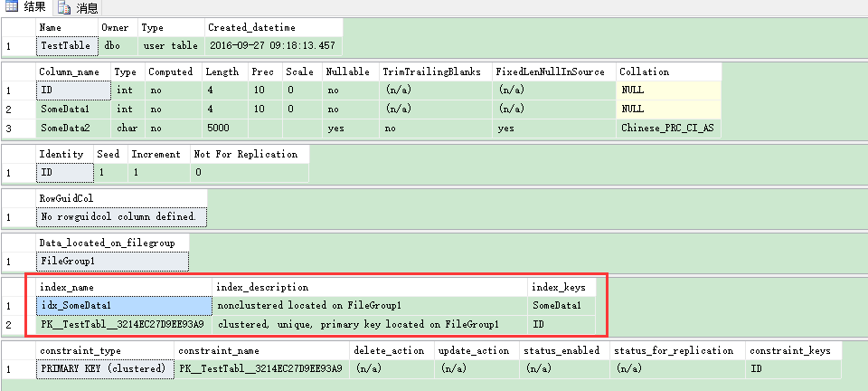The image size is (868, 391).
Task: Click the char type cell
Action: pyautogui.click(x=127, y=128)
